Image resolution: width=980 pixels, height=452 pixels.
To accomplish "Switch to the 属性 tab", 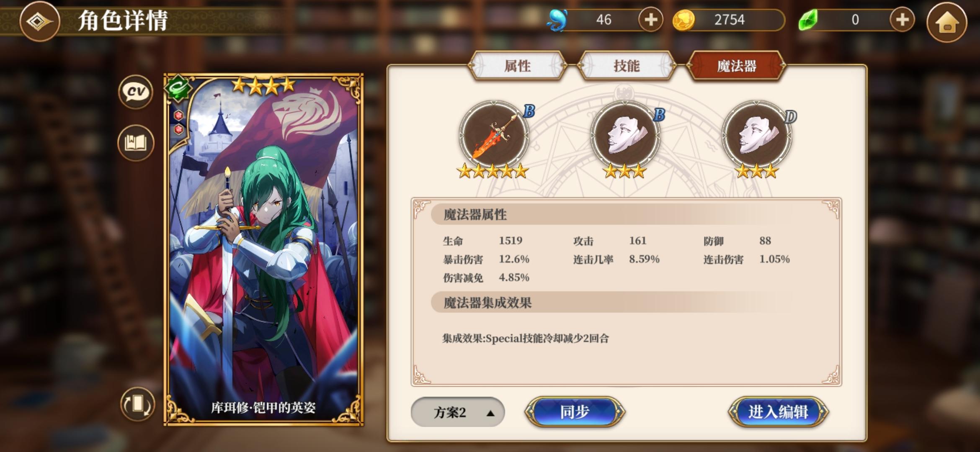I will pyautogui.click(x=518, y=66).
